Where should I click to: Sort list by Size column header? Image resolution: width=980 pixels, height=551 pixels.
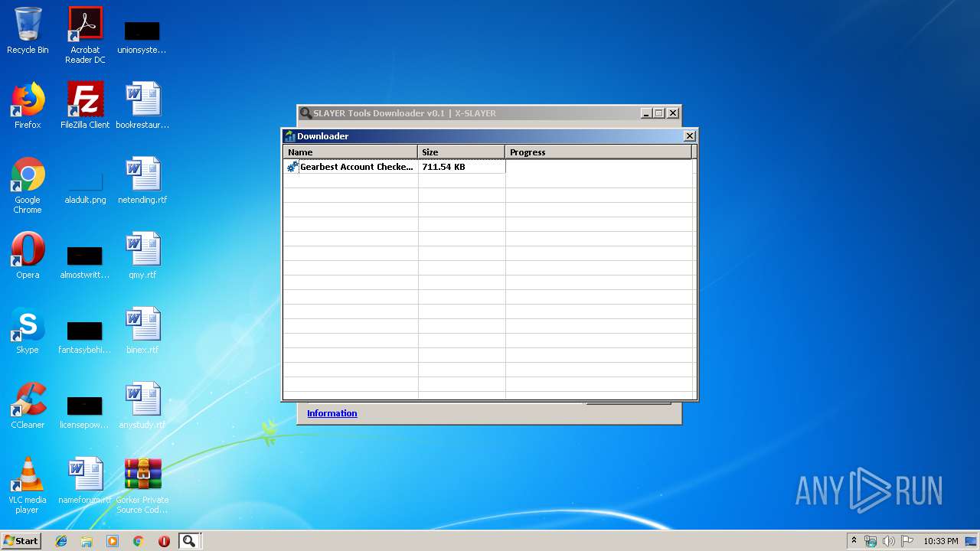pos(462,152)
